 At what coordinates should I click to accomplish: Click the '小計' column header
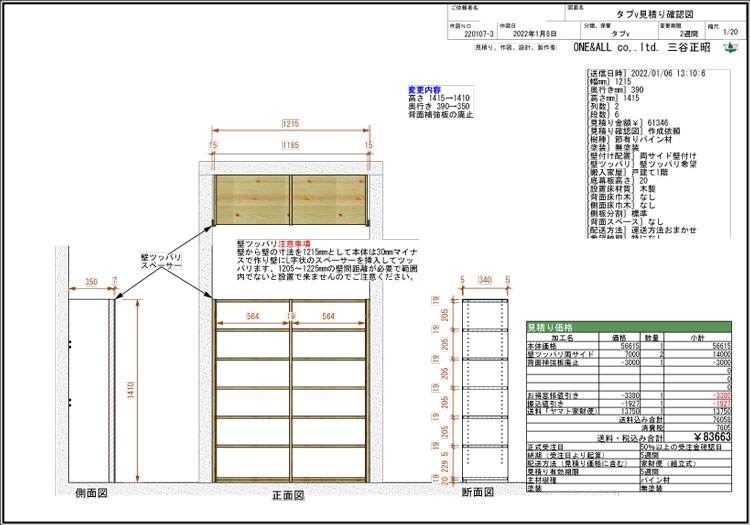click(x=697, y=338)
